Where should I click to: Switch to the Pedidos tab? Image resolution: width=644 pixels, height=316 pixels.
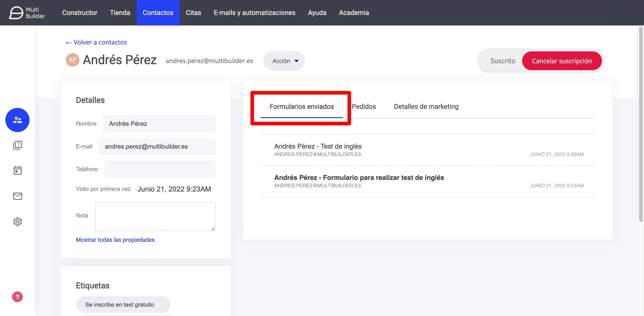(364, 106)
